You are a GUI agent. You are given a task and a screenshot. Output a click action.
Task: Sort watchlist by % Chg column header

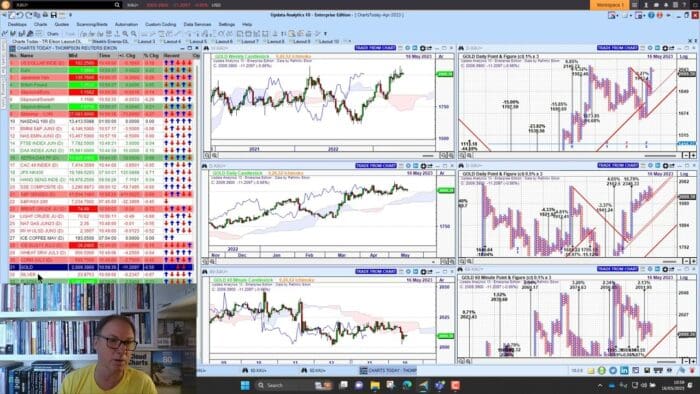pyautogui.click(x=151, y=56)
